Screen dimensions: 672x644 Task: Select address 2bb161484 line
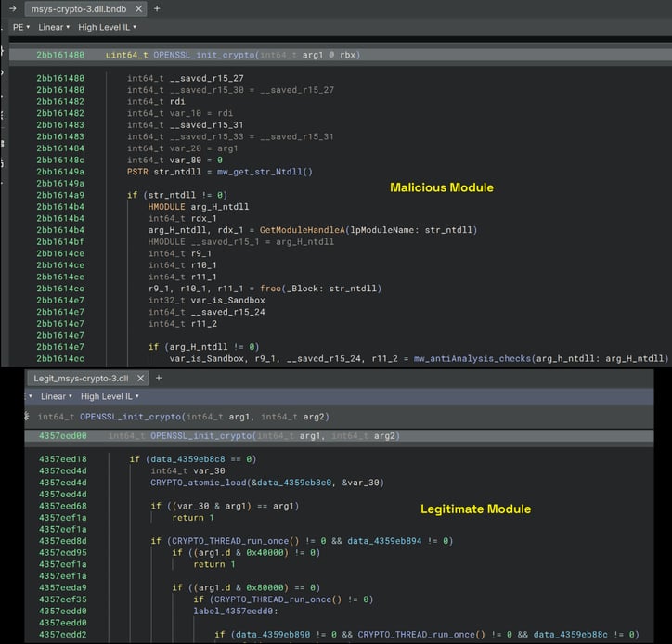tap(60, 148)
